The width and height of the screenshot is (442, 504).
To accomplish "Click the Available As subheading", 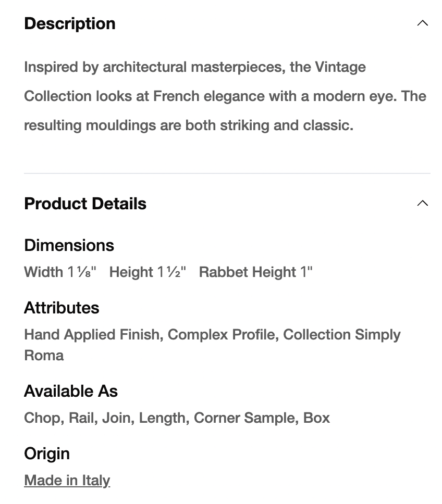I will 71,391.
